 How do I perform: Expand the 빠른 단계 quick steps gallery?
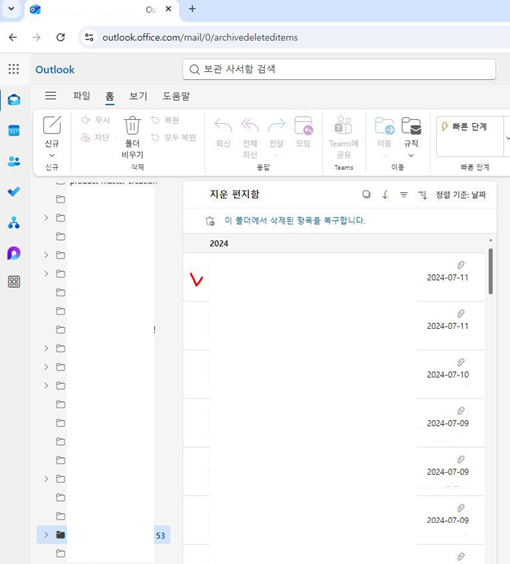(x=507, y=137)
